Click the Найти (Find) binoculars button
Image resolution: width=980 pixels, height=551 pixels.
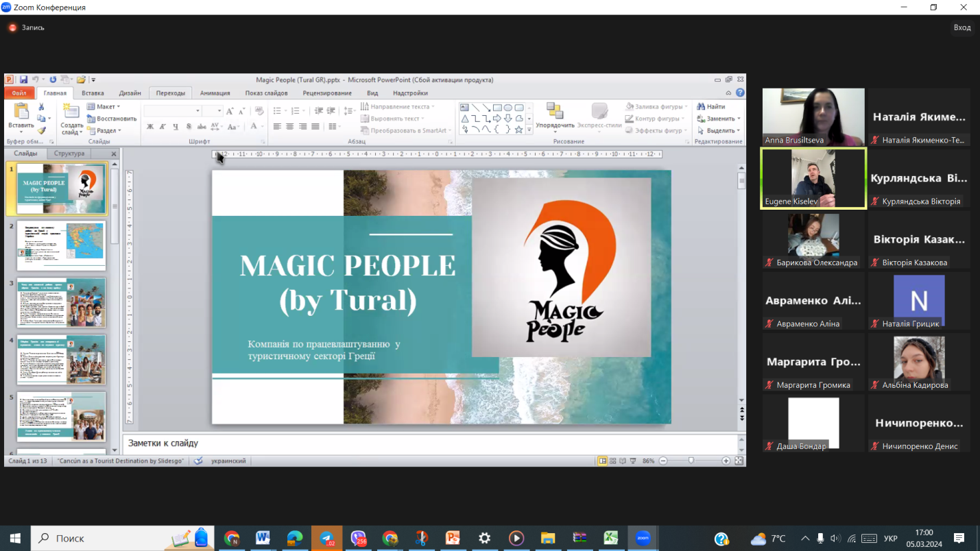pos(711,107)
